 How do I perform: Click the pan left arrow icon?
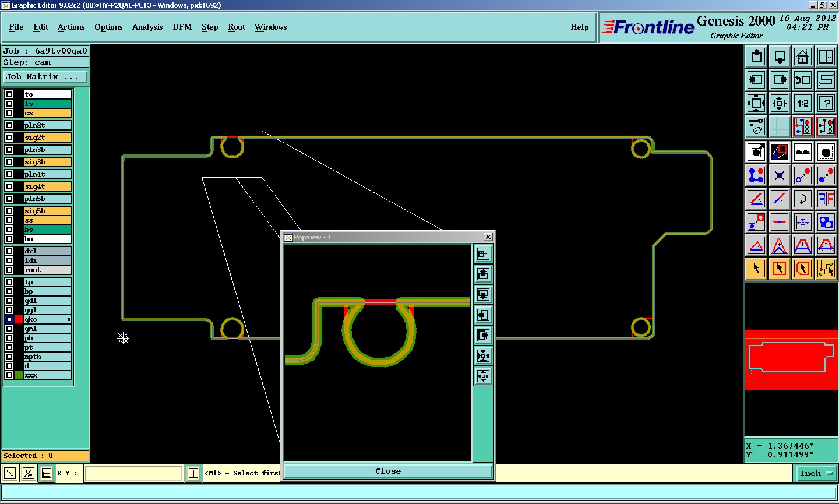pos(756,80)
